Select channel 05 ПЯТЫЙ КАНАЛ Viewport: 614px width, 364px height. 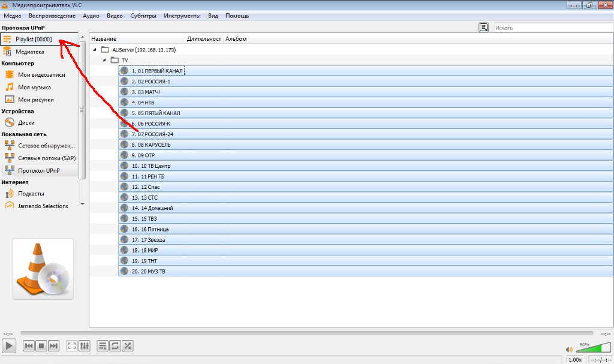pyautogui.click(x=366, y=113)
